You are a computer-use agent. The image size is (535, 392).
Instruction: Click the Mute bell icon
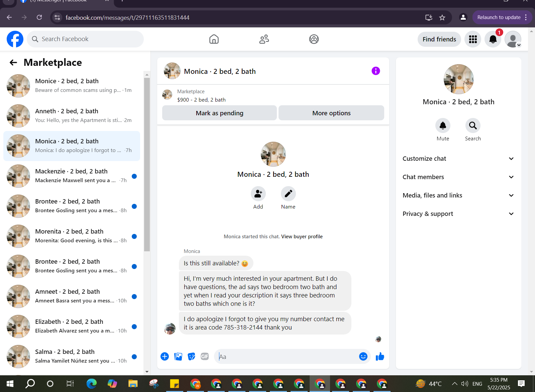point(443,126)
